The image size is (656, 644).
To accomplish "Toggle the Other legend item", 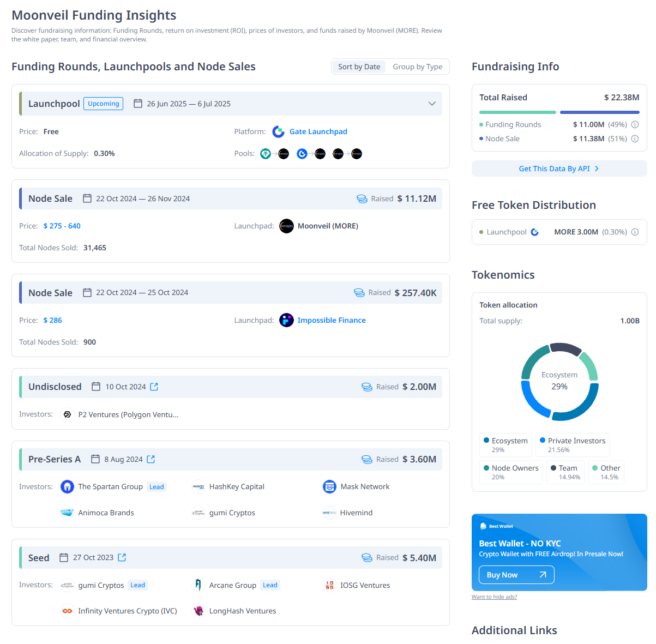I will 606,472.
